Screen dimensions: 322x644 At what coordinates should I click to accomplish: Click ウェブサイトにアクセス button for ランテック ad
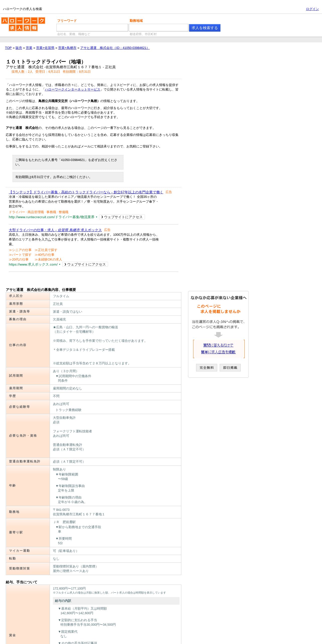(x=122, y=217)
